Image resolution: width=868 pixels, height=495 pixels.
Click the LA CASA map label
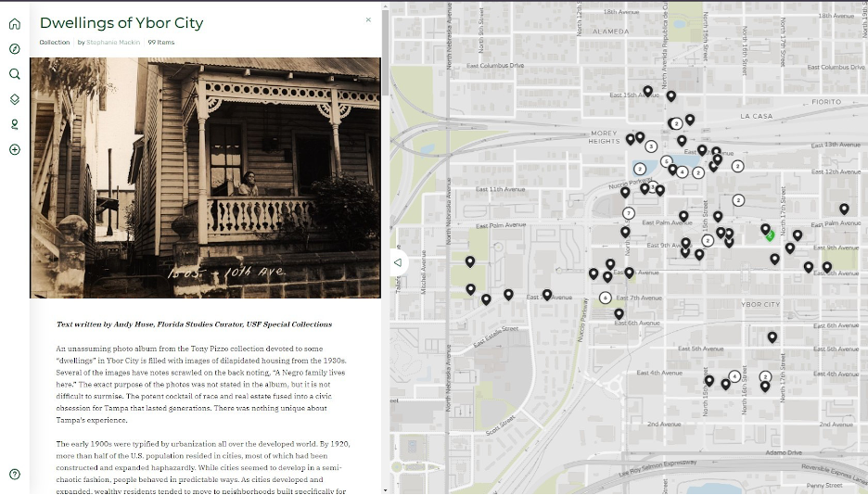click(x=756, y=116)
